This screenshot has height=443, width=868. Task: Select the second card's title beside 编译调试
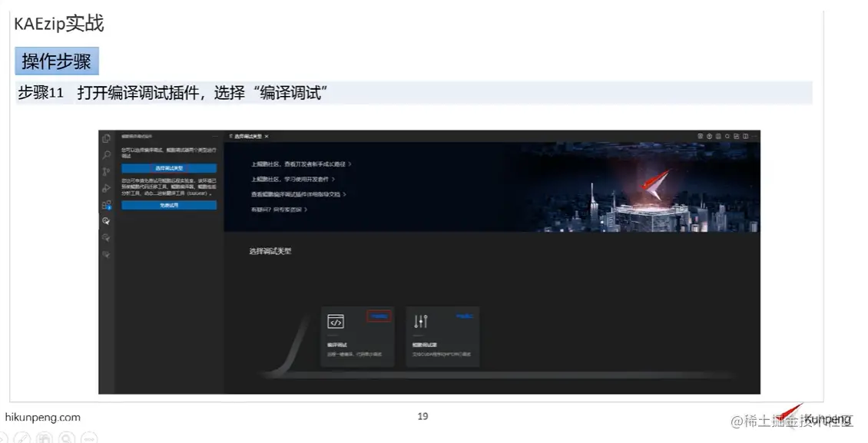coord(425,345)
